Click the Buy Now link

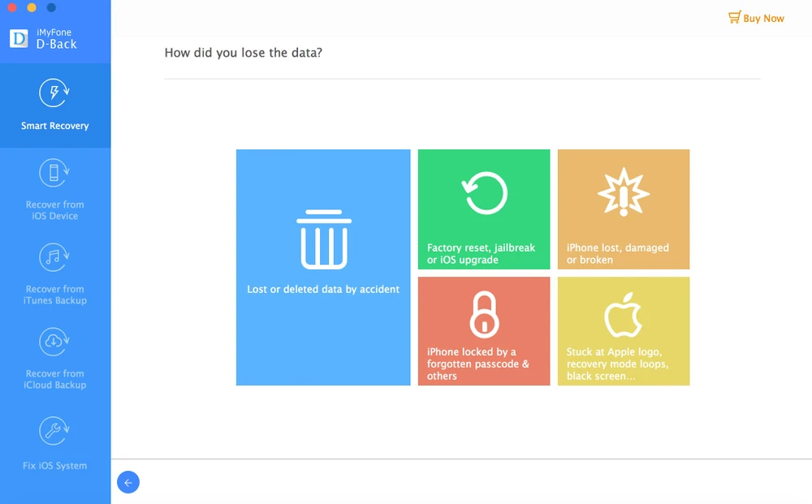763,18
